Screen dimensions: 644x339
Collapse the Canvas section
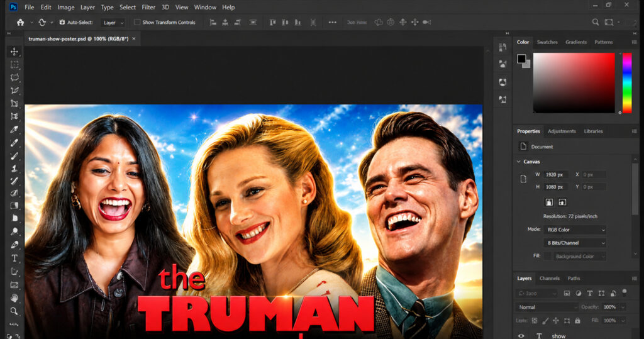coord(519,162)
